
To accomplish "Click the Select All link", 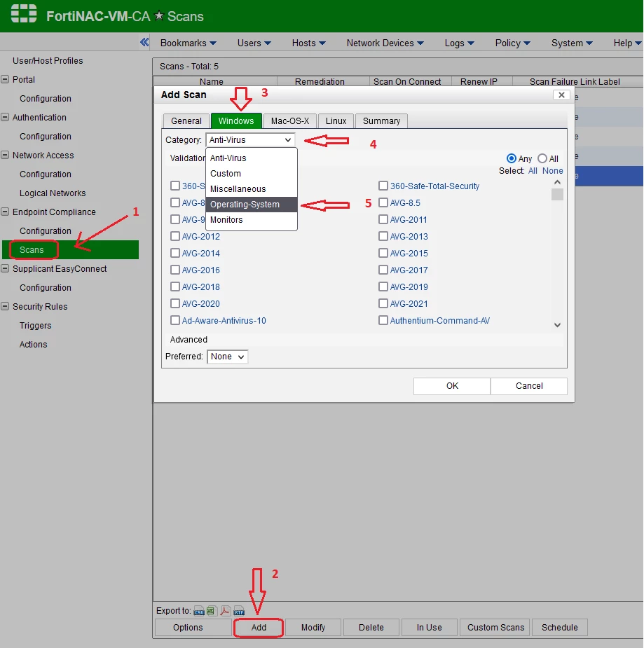I will click(533, 171).
